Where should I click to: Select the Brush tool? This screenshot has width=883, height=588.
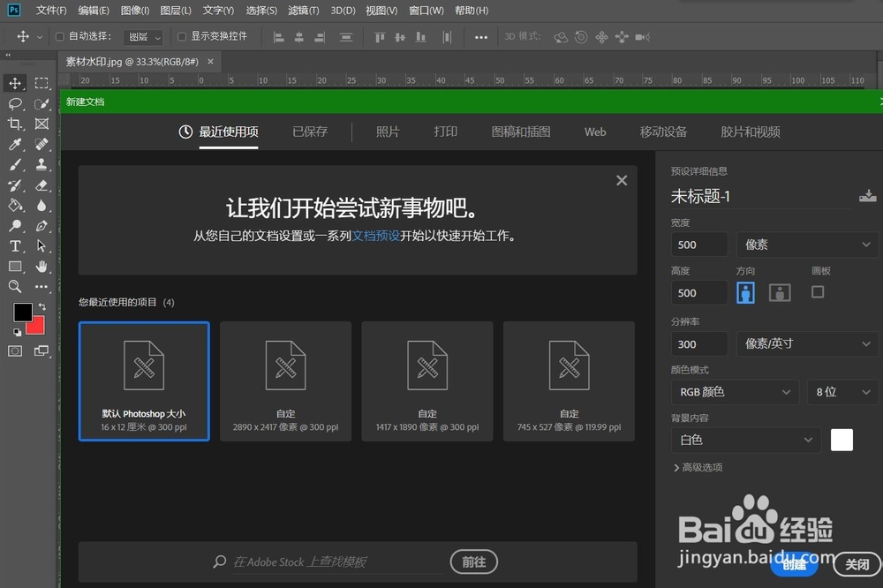[x=15, y=164]
